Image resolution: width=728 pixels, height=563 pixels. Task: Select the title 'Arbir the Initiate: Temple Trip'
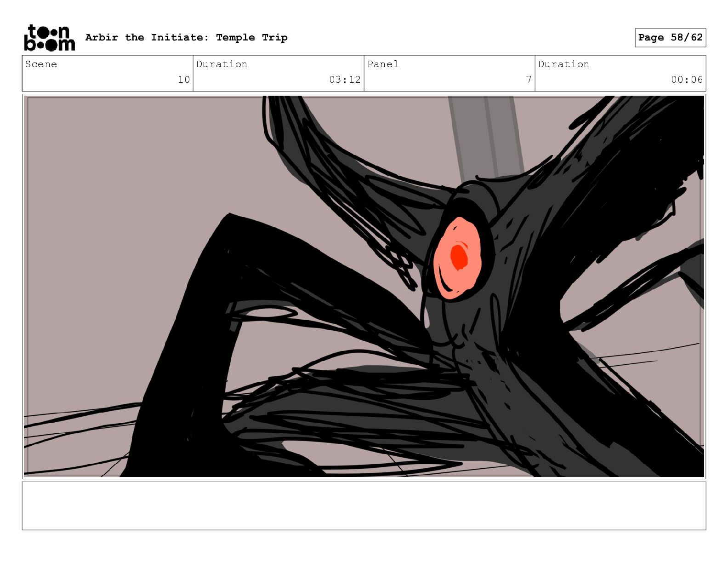pyautogui.click(x=186, y=37)
